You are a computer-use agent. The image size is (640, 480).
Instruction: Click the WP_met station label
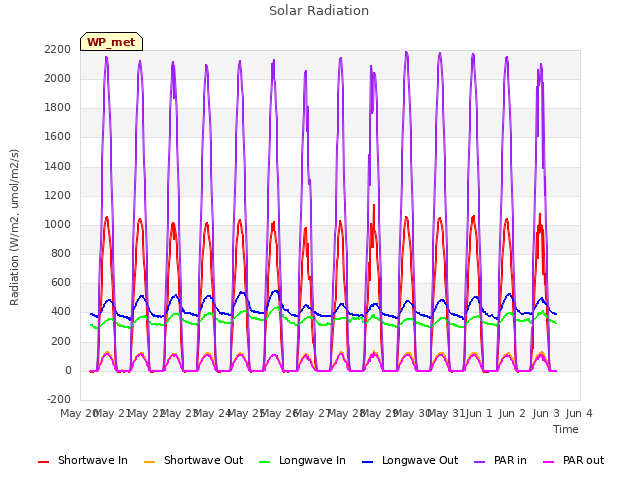pos(111,42)
